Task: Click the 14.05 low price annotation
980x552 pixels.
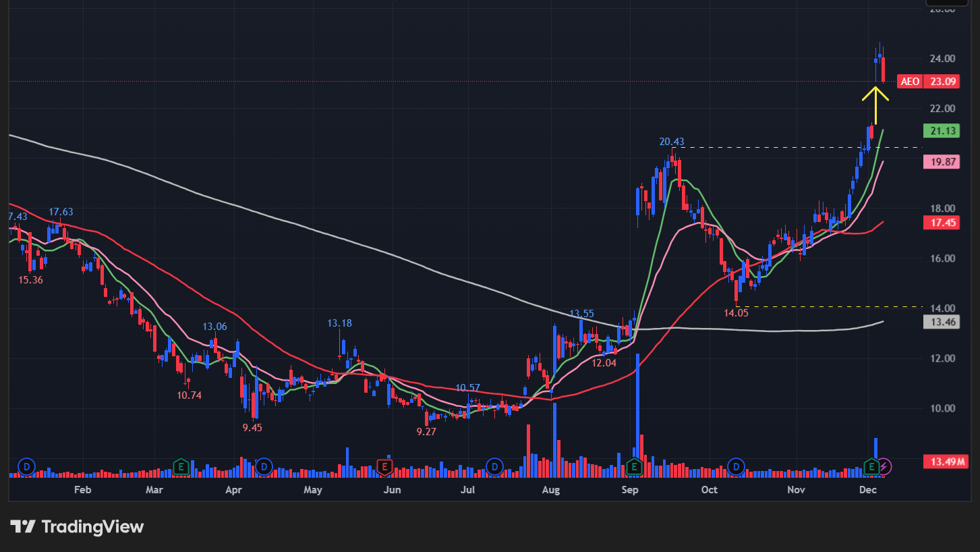Action: pos(736,313)
